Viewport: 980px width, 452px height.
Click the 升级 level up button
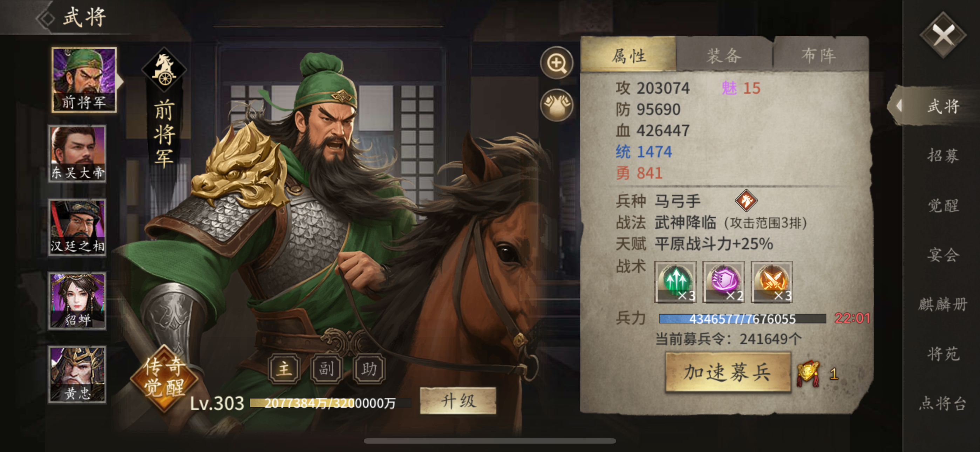click(x=458, y=400)
